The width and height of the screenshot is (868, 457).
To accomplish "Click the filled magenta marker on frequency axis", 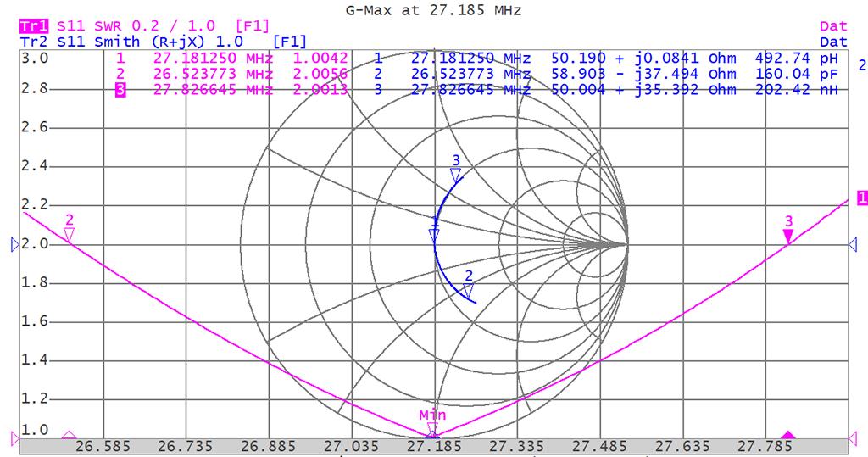I will pyautogui.click(x=788, y=436).
